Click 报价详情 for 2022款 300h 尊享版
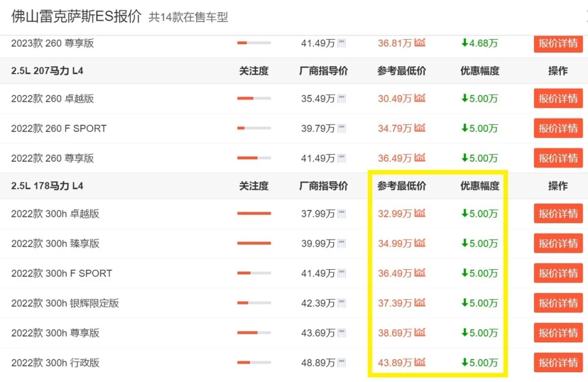This screenshot has width=588, height=382. click(x=559, y=332)
